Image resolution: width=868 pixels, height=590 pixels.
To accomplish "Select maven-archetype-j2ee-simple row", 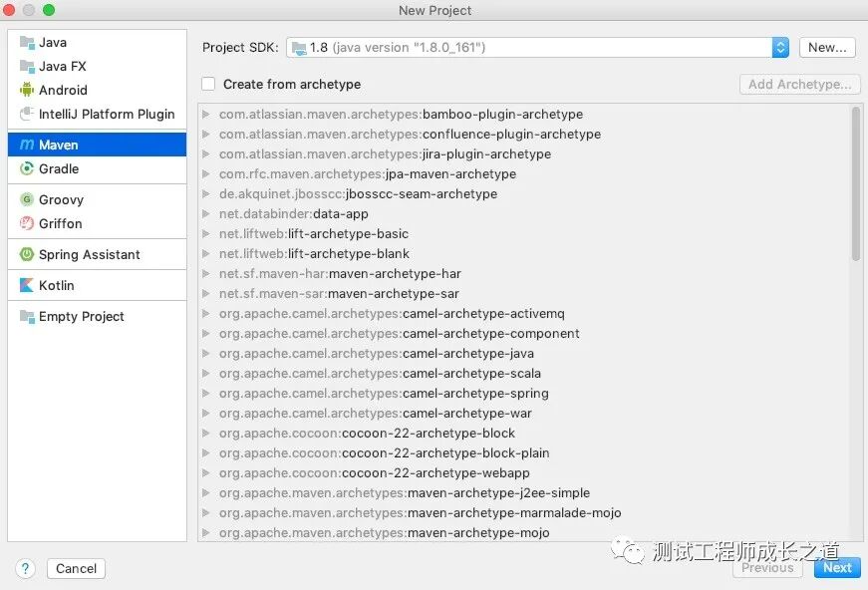I will (525, 492).
